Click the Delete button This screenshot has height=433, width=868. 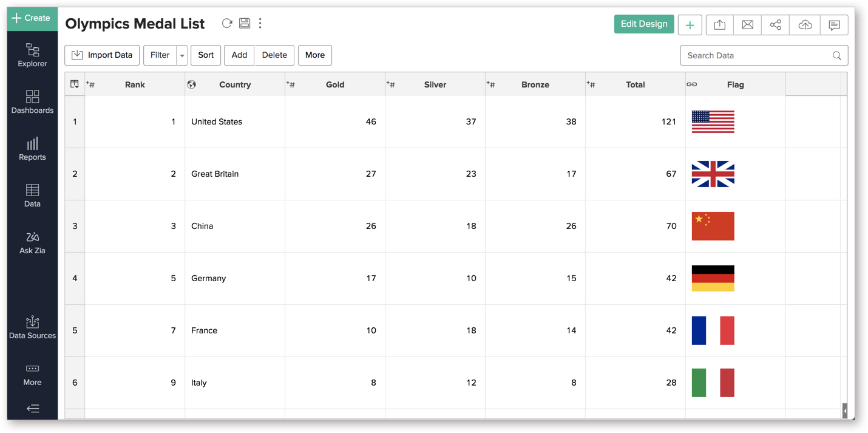click(274, 55)
